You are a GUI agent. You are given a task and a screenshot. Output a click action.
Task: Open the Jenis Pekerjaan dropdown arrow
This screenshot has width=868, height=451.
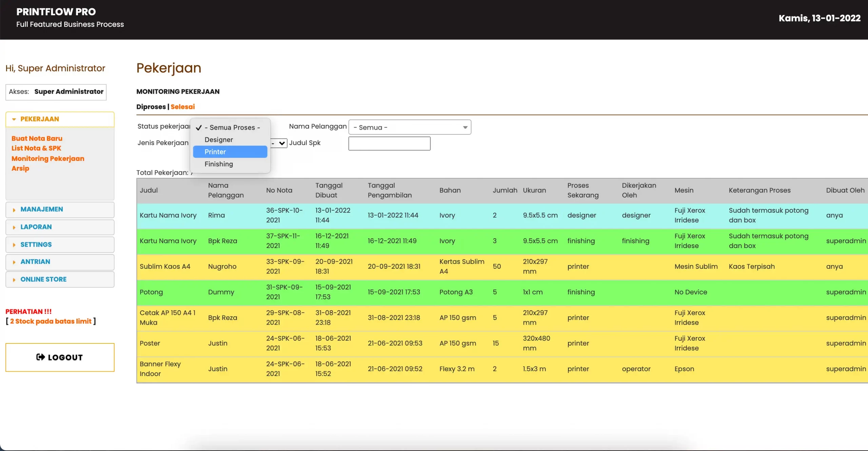coord(281,143)
